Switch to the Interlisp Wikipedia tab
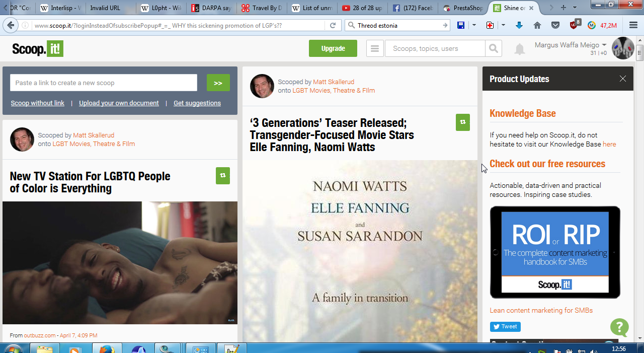The image size is (644, 353). coord(60,8)
